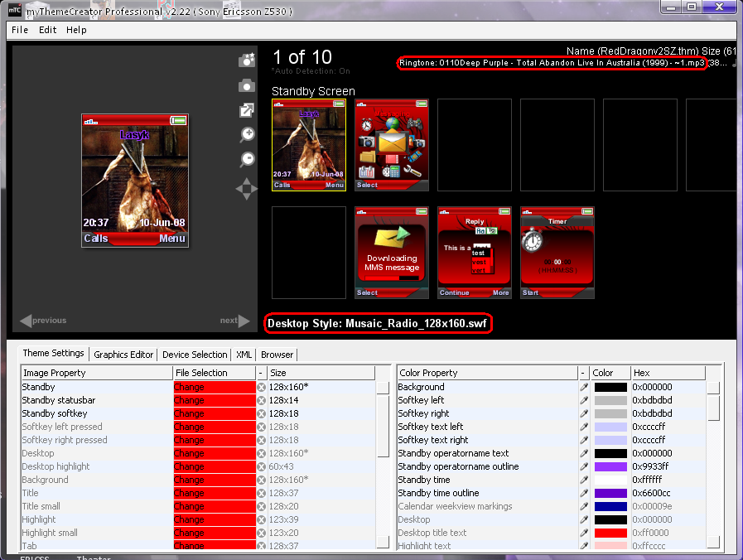Click the Calendar weekview markings blue swatch
This screenshot has height=560, width=743.
(610, 506)
